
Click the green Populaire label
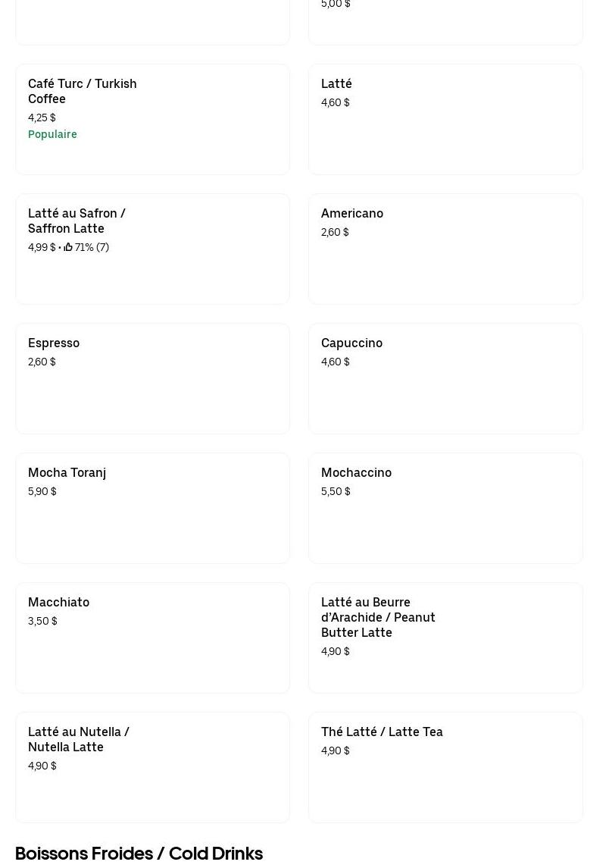[52, 134]
